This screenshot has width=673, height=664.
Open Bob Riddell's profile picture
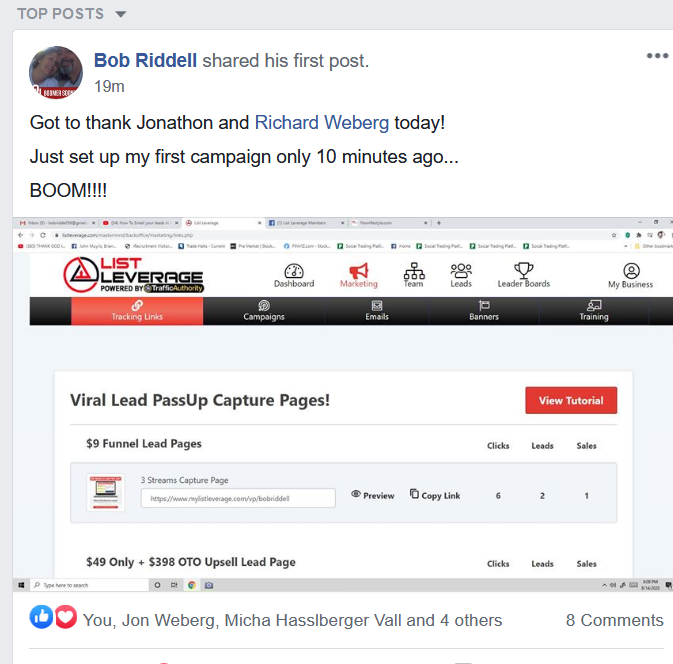(x=56, y=73)
